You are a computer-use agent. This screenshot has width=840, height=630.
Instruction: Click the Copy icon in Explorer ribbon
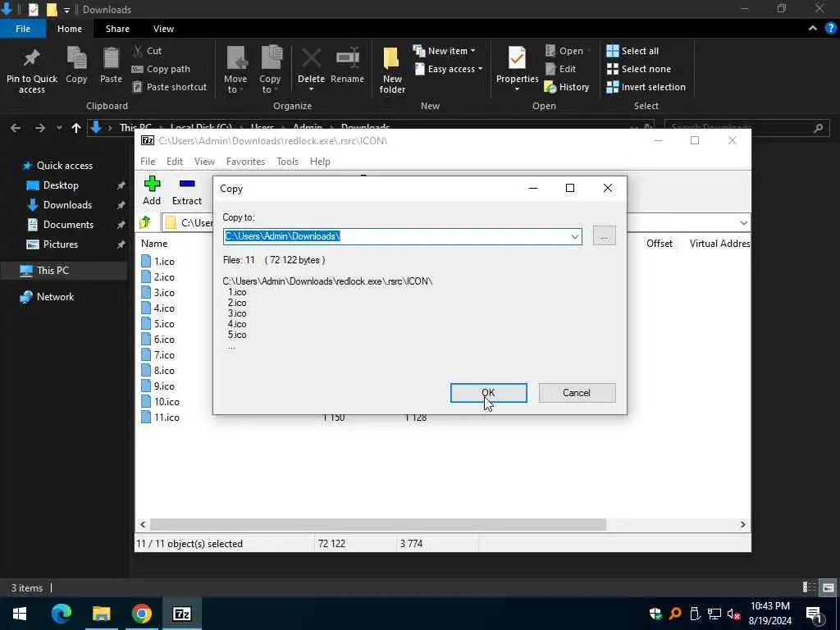click(x=76, y=57)
